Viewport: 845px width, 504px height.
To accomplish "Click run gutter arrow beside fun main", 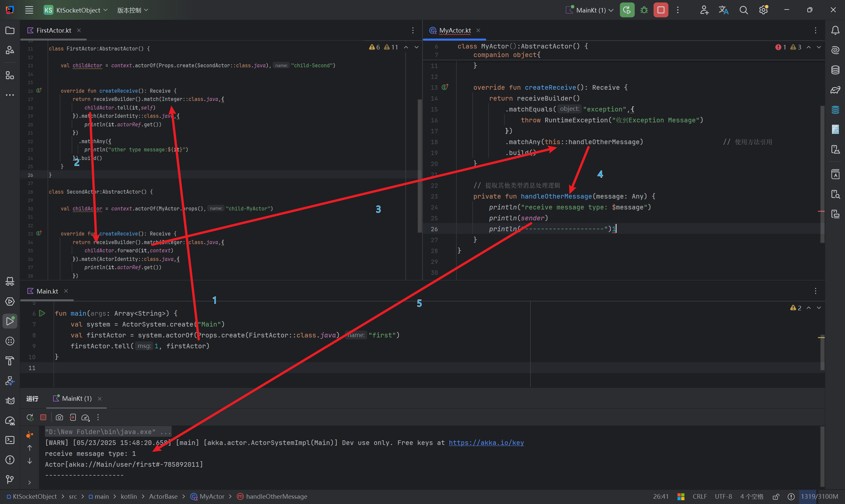I will [x=42, y=313].
